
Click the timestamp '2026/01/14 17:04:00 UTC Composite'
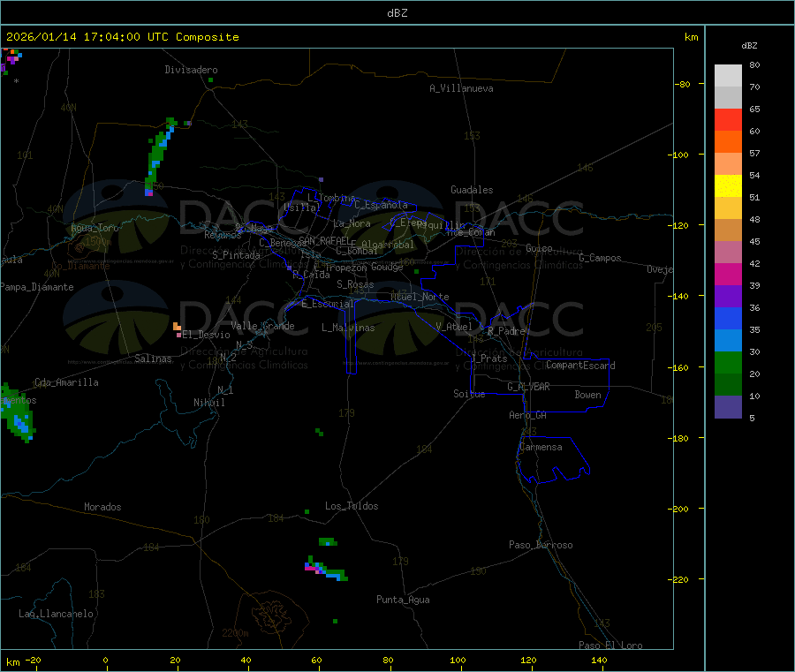pos(122,37)
